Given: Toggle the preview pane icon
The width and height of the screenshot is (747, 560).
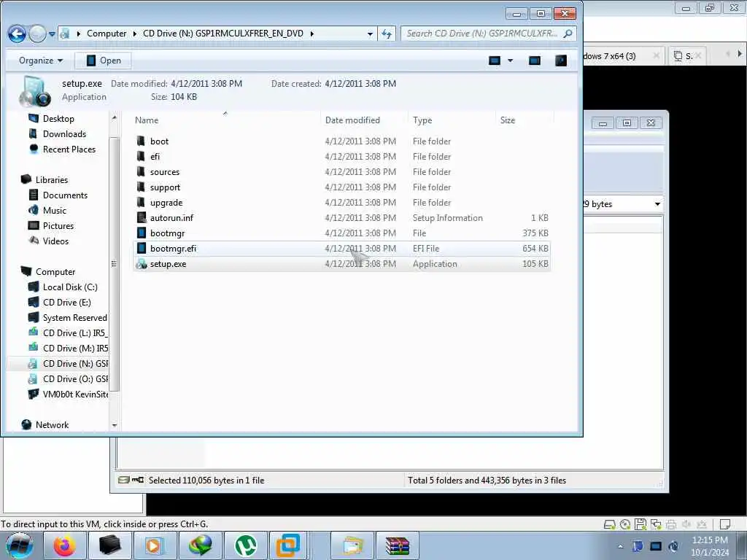Looking at the screenshot, I should (535, 61).
